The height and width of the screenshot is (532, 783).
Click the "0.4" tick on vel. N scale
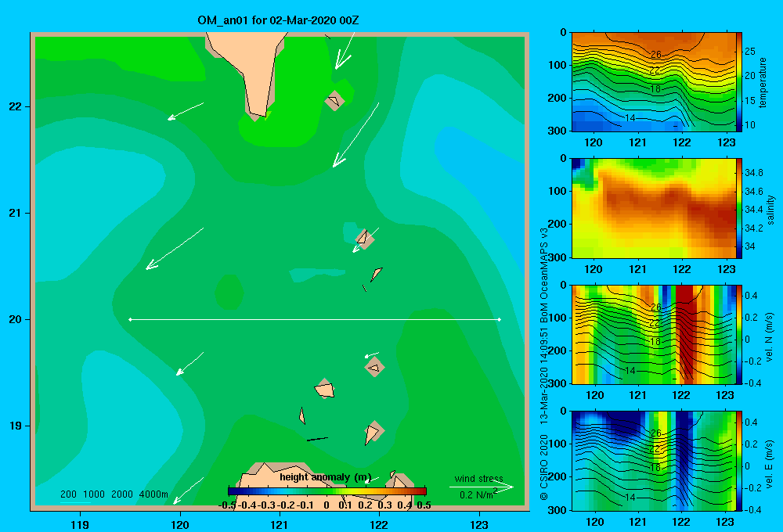(751, 296)
